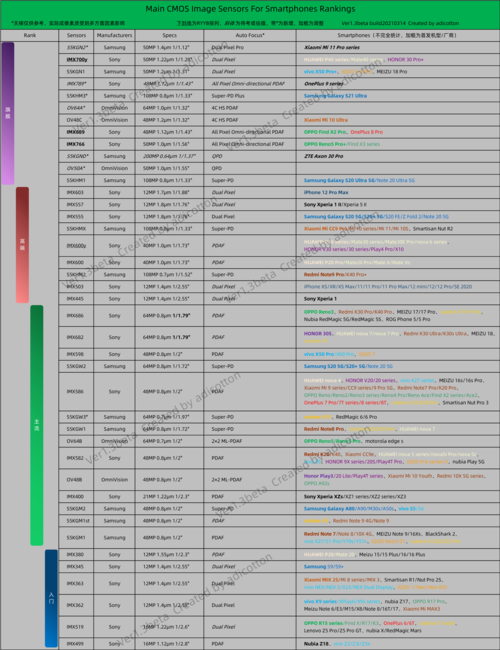Click 'iPhone 12 Pro Max' smartphone entry

click(x=326, y=192)
